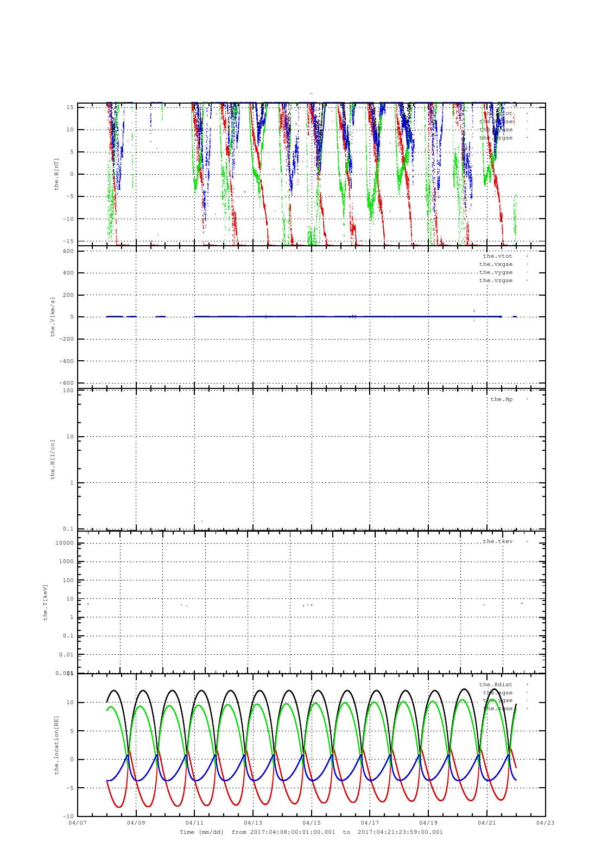
Task: Click the 10000 tick on temperature axis
Action: 65,543
